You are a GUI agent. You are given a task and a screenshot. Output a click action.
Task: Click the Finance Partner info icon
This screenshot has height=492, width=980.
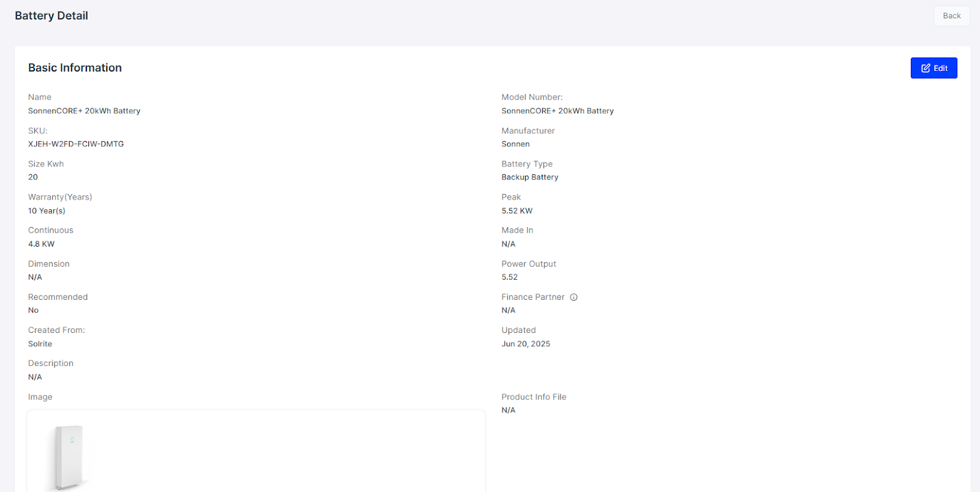tap(573, 297)
